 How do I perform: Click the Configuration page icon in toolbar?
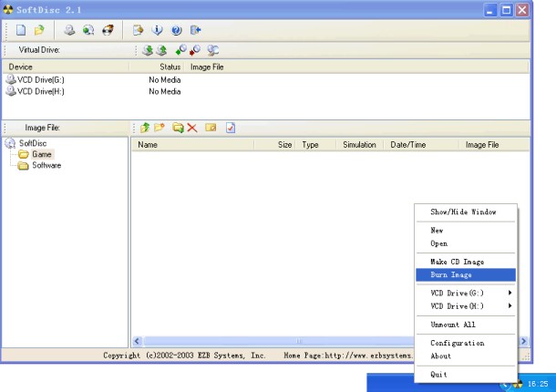click(138, 30)
